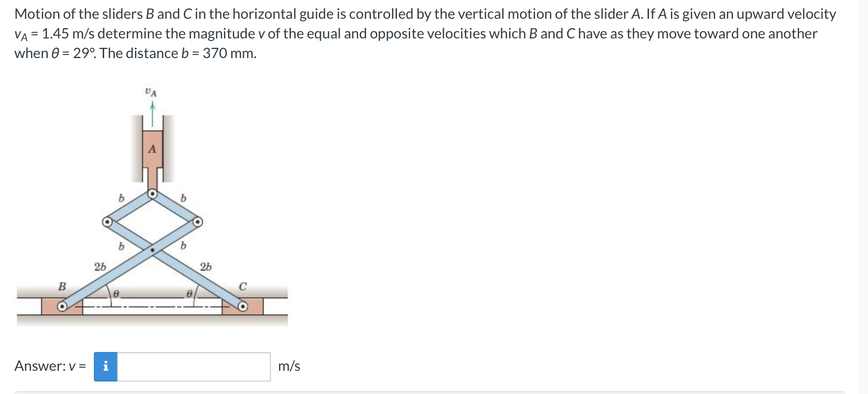This screenshot has width=868, height=394.
Task: Click the central pivot pin of the linkage
Action: pos(153,249)
